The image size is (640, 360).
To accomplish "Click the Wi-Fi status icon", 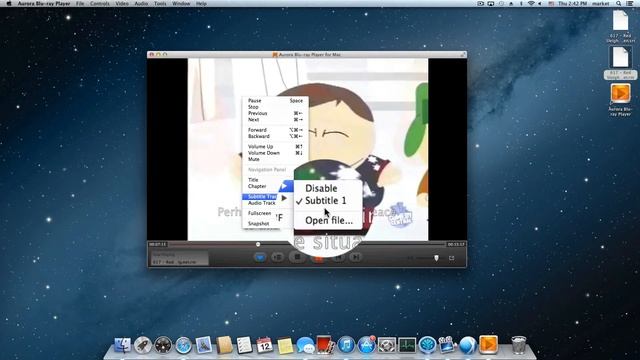I will click(x=531, y=3).
